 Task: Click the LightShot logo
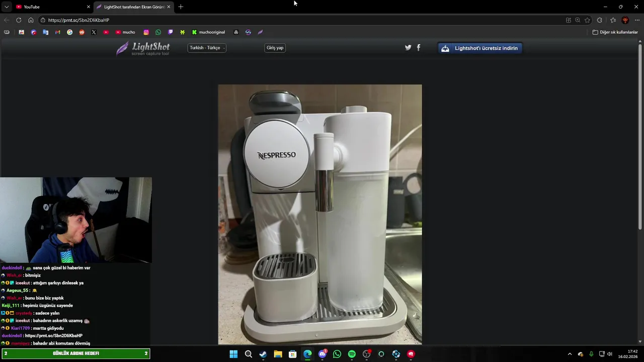point(143,48)
